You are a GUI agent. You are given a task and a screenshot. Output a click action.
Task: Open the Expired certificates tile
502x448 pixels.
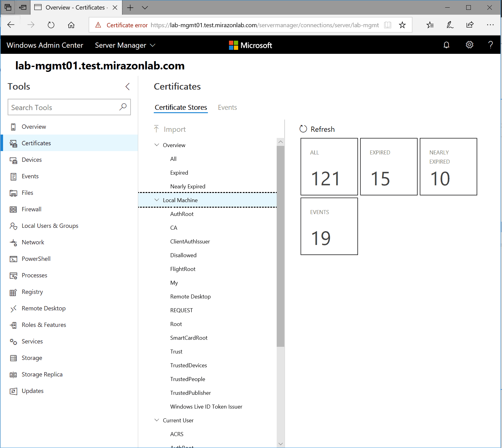point(389,167)
